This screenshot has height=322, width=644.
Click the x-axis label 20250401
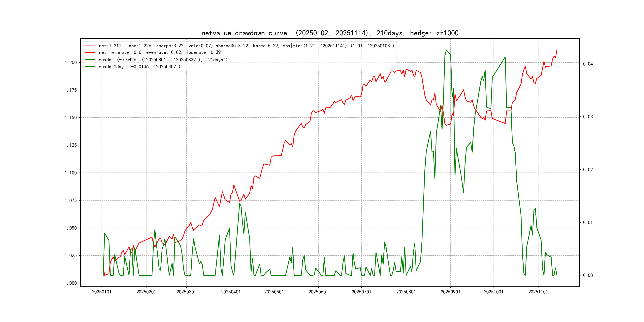[231, 292]
